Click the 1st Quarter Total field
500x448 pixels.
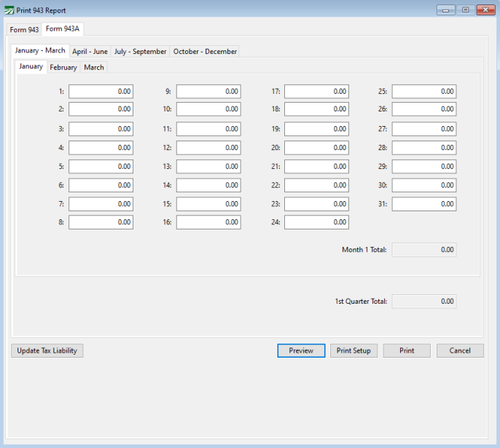(424, 302)
